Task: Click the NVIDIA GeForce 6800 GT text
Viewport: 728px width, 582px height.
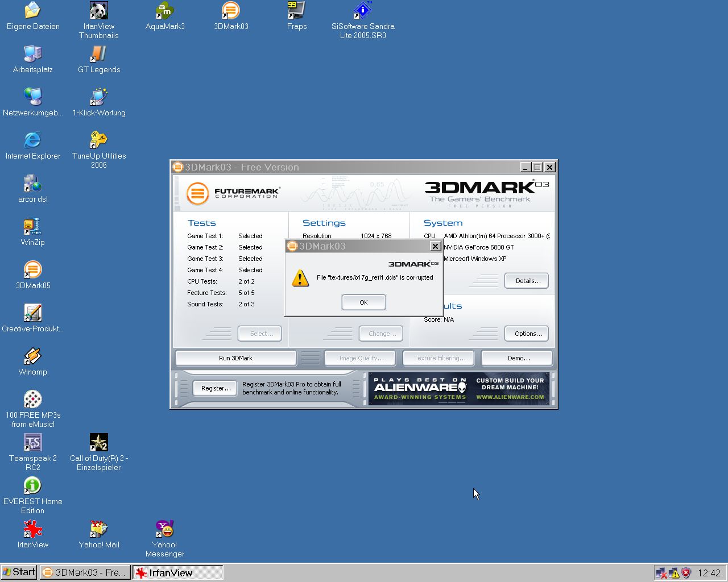Action: pos(478,247)
